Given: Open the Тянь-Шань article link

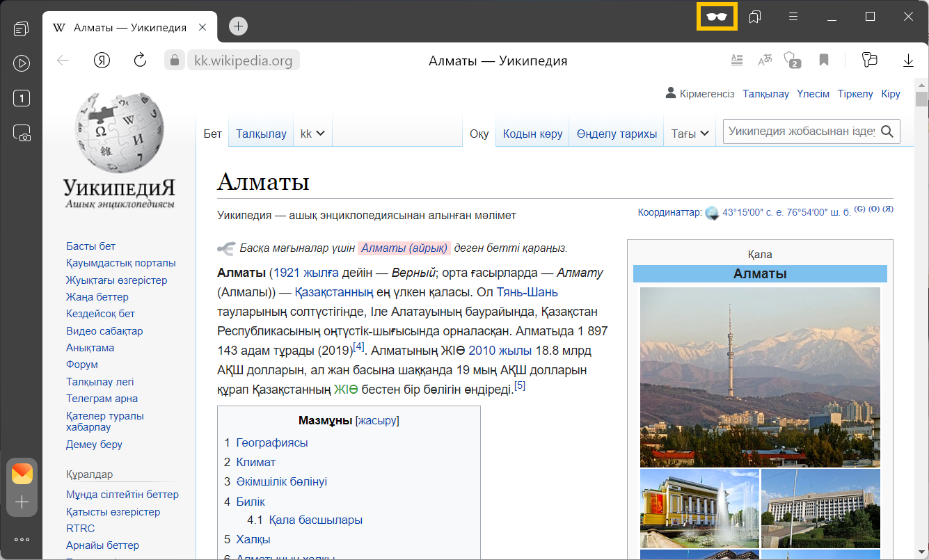Looking at the screenshot, I should tap(527, 291).
